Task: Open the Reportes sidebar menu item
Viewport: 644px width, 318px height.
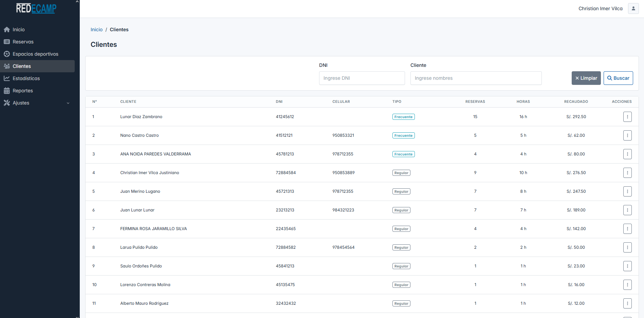Action: [23, 91]
